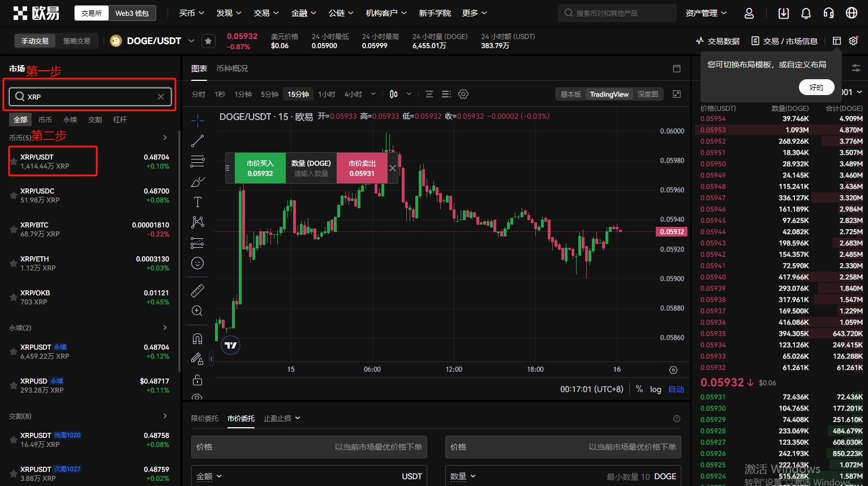Open the emoji icons tool
This screenshot has width=868, height=486.
[197, 263]
